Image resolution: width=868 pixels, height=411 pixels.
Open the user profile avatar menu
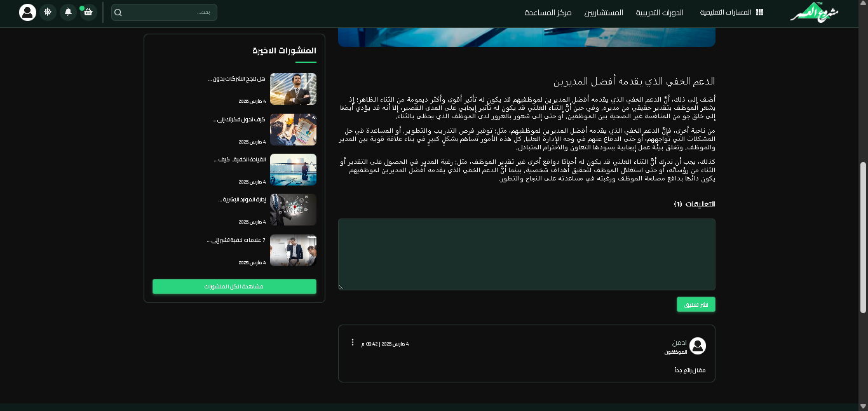27,12
